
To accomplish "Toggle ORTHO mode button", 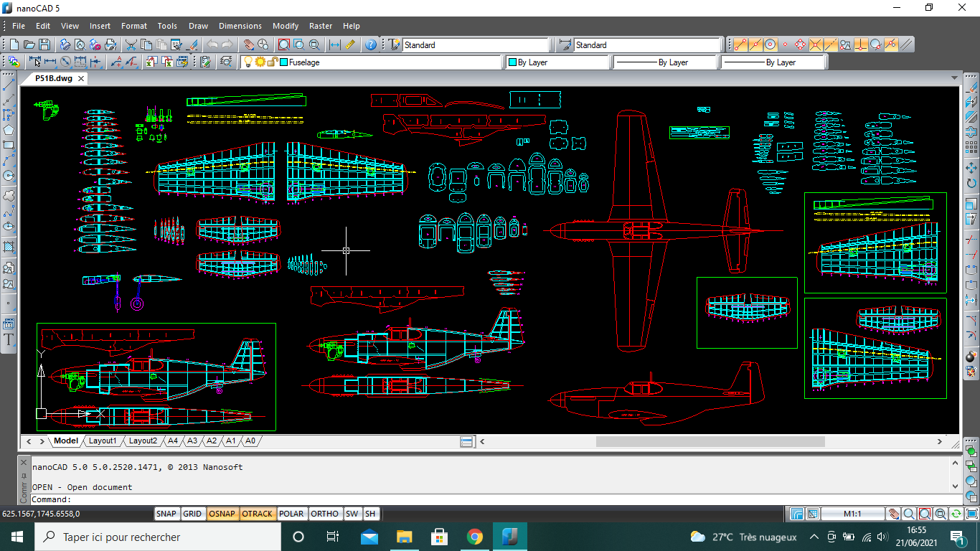I will [x=325, y=514].
